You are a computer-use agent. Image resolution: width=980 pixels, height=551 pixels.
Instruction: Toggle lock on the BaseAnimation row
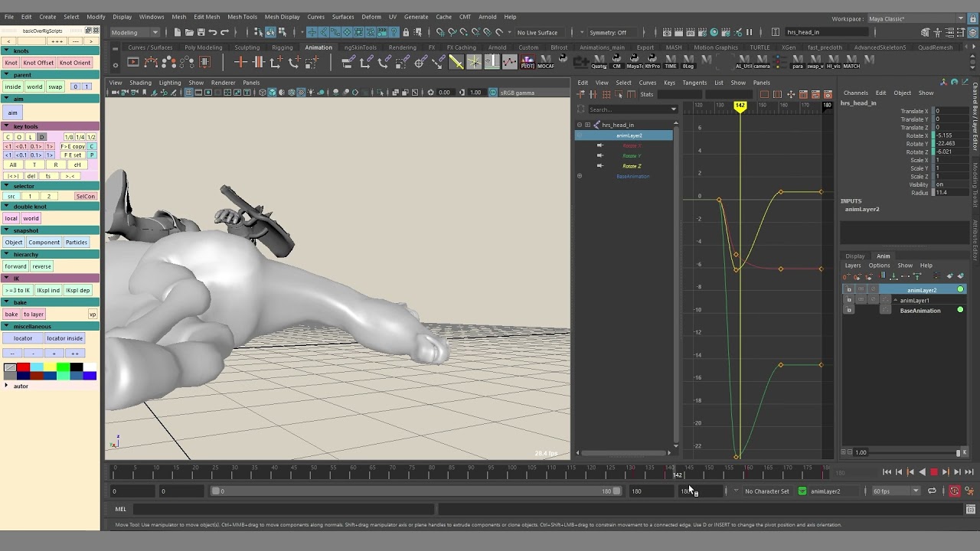coord(848,310)
